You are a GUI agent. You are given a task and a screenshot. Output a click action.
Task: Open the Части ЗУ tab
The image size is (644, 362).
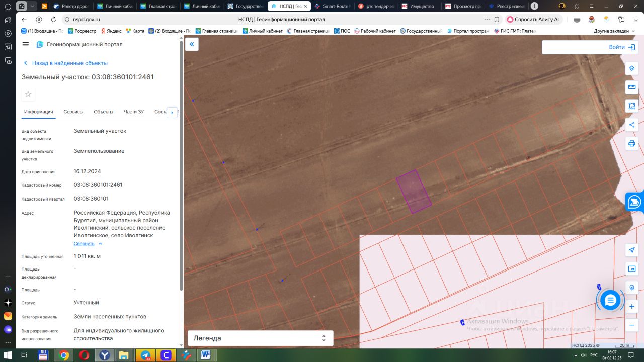point(134,112)
